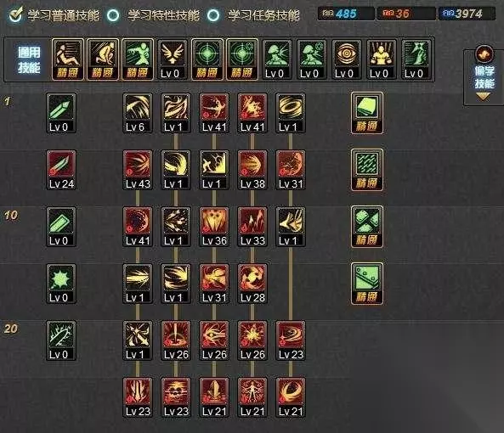Screen dimensions: 504x433
Task: Select the winged Lv 0 general skill
Action: point(173,59)
